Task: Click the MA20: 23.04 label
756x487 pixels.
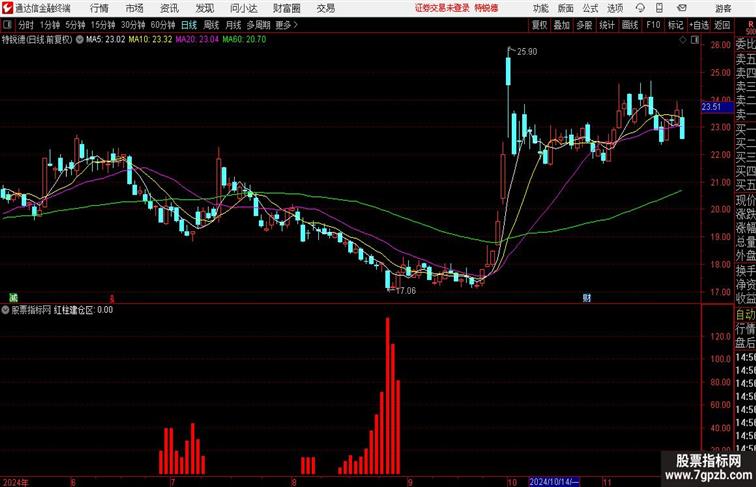Action: [x=197, y=40]
